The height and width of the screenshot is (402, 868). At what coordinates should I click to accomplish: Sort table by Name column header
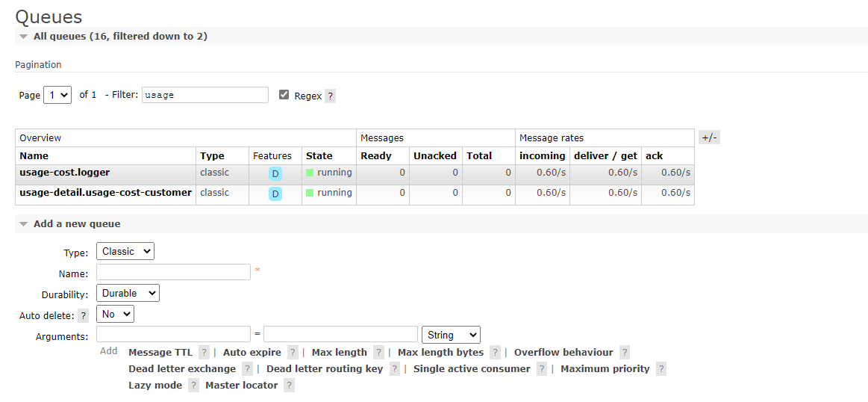(34, 156)
